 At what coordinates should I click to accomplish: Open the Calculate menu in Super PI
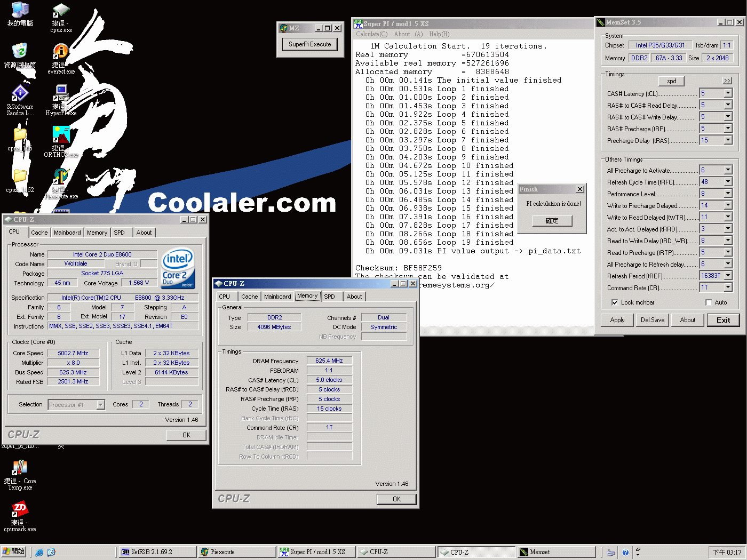[x=371, y=34]
